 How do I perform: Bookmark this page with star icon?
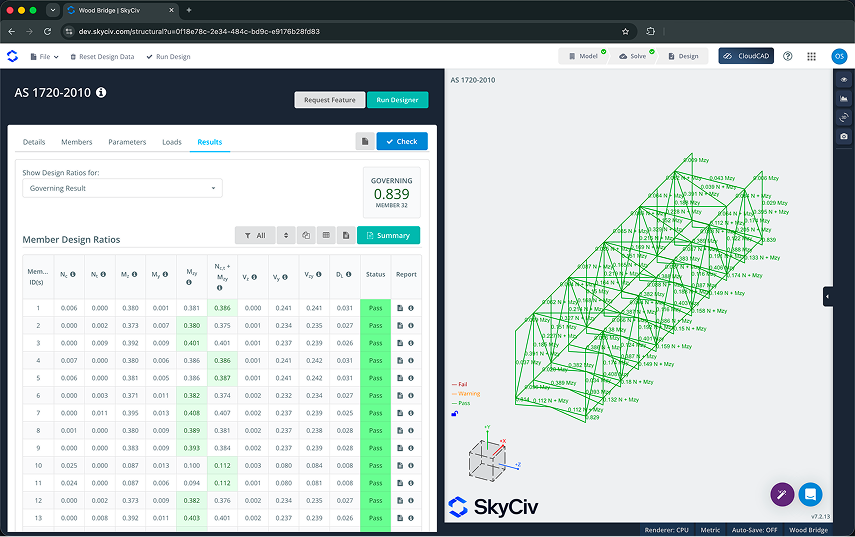[625, 32]
